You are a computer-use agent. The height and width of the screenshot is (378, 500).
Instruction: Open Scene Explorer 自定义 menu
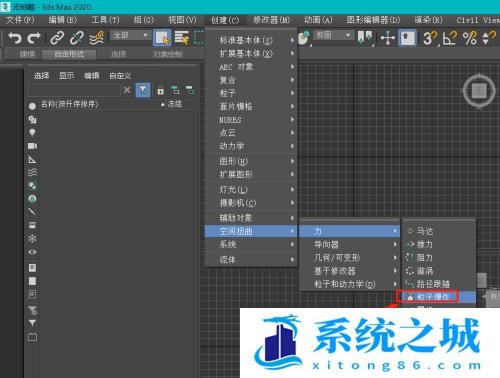[120, 76]
